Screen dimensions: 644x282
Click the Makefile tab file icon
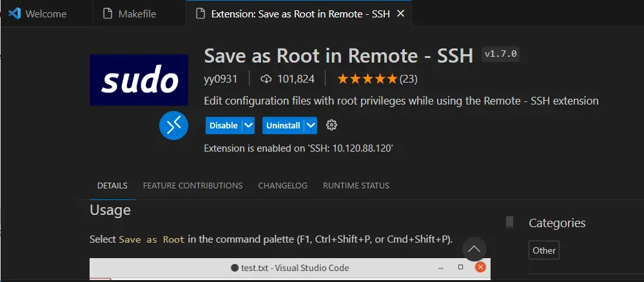[x=108, y=14]
